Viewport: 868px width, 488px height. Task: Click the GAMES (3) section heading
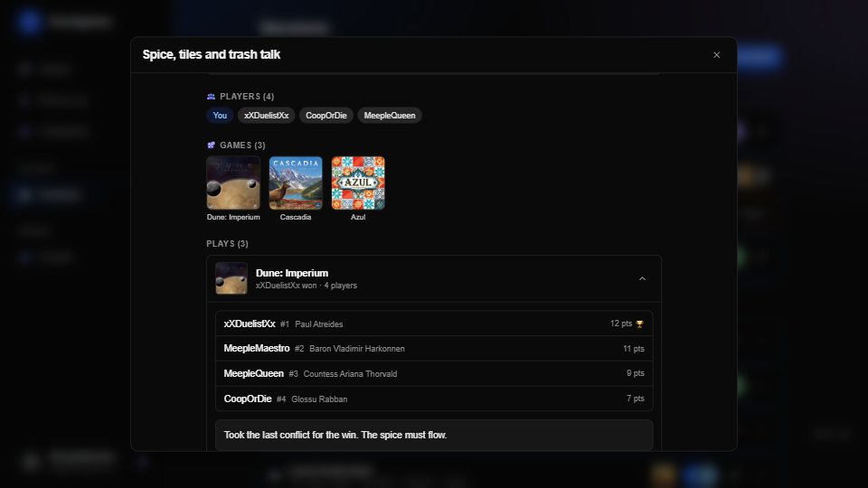(242, 145)
